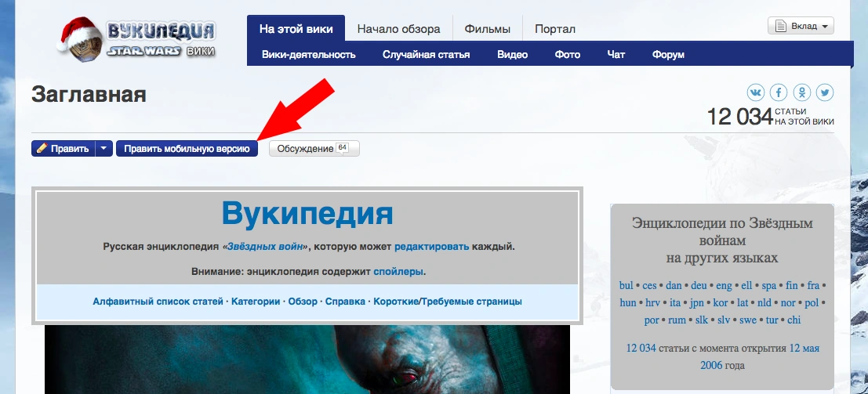Open the nld language encyclopedia

[764, 302]
